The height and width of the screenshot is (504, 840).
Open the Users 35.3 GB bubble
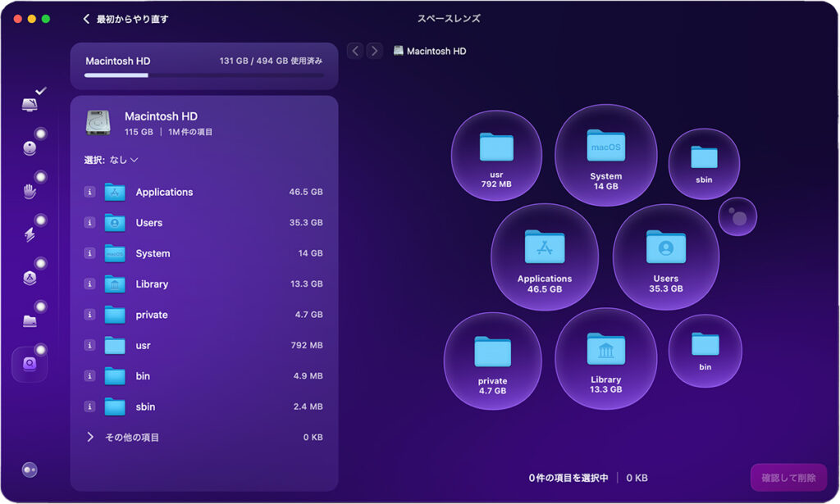click(666, 257)
